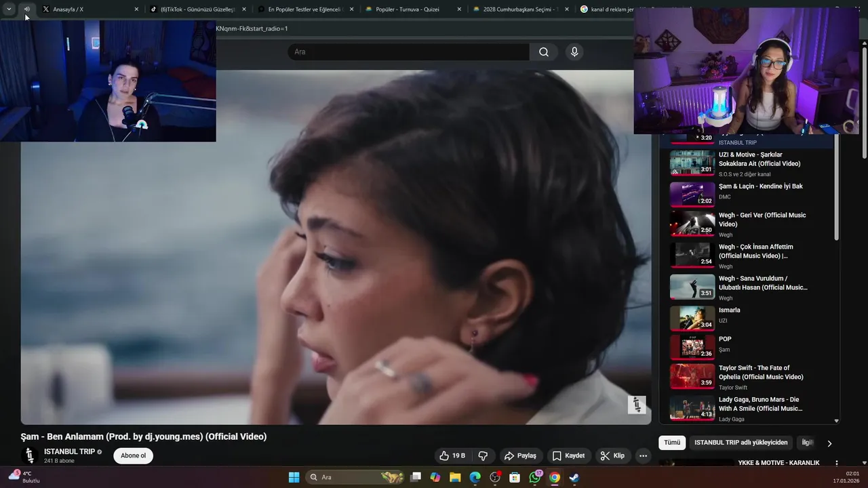Click the Windows taskbar search box
Screen dimensions: 868x488
pos(355,477)
